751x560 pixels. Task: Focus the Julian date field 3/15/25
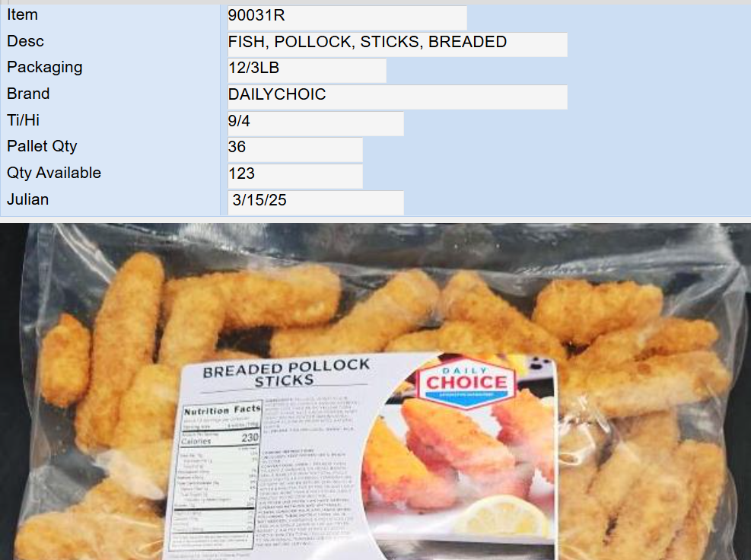(315, 202)
